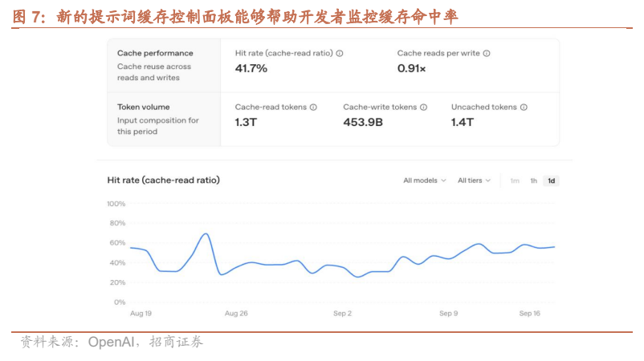Select the 1h time interval

533,181
